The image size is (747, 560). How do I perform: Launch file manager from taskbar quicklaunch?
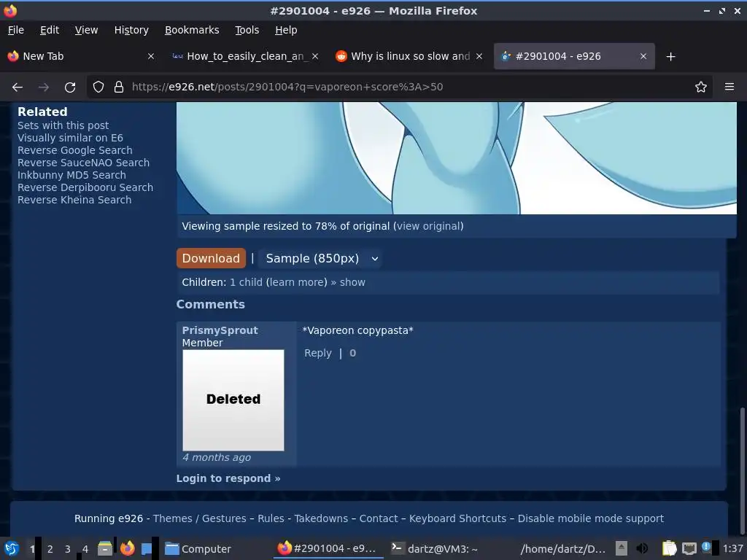coord(105,548)
